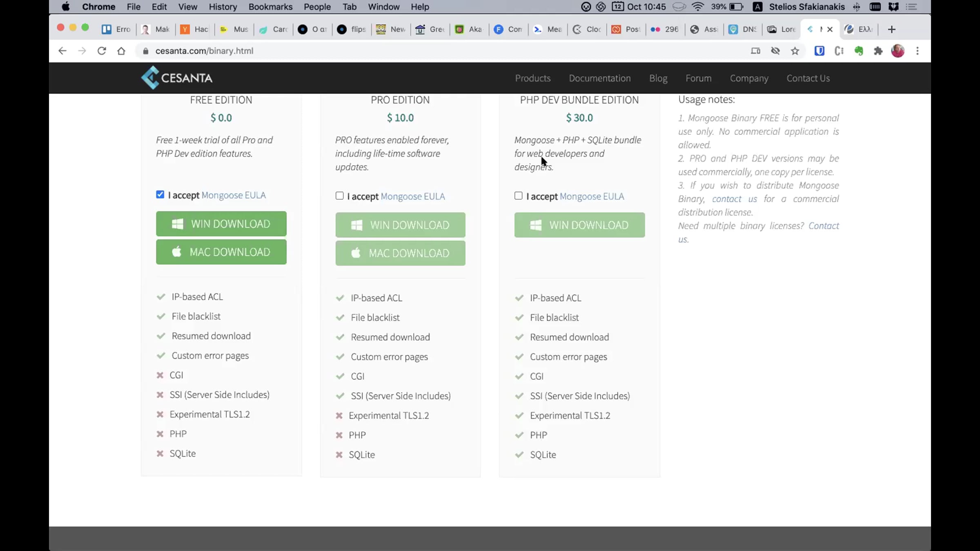Open Mongoose EULA link under Free Edition
The image size is (980, 551).
[x=234, y=195]
